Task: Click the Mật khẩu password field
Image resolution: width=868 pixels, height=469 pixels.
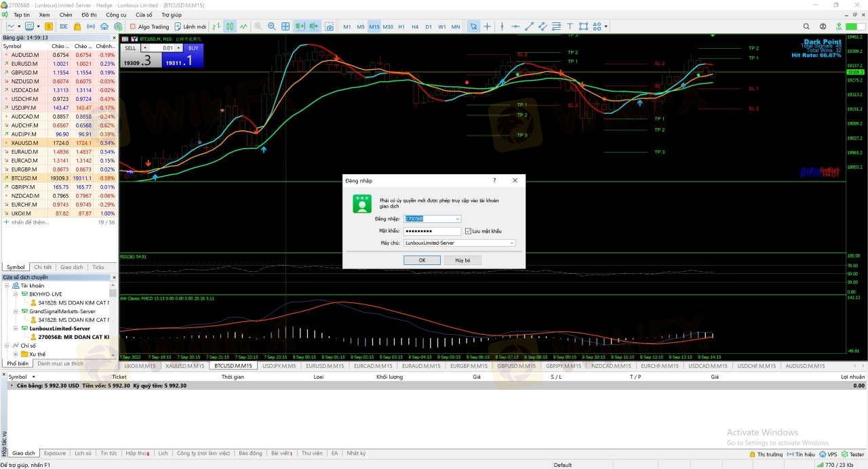Action: (x=432, y=231)
